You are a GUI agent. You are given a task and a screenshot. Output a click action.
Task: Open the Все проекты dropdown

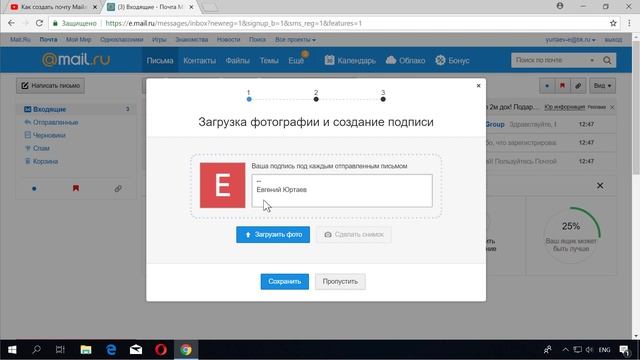pyautogui.click(x=295, y=40)
